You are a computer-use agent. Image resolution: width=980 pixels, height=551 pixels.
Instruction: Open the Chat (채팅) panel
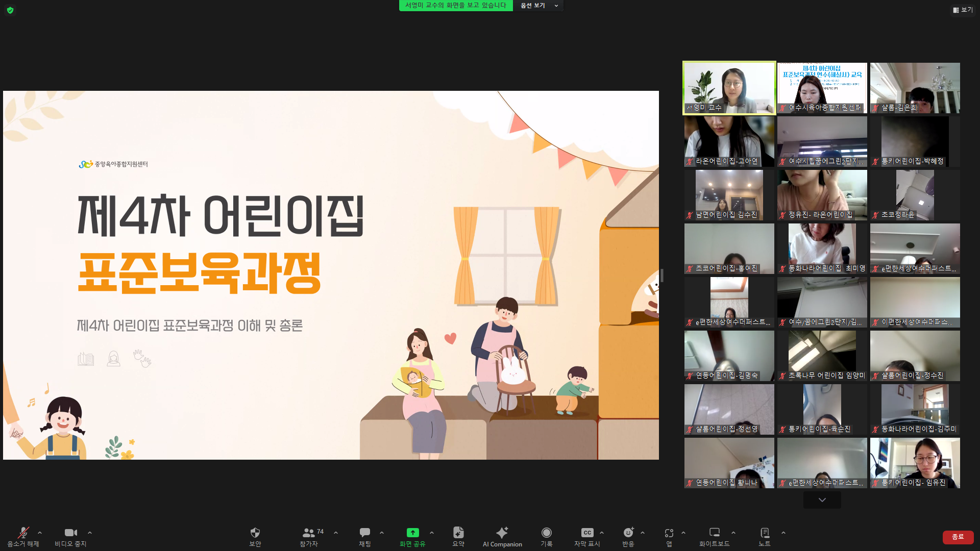point(364,533)
